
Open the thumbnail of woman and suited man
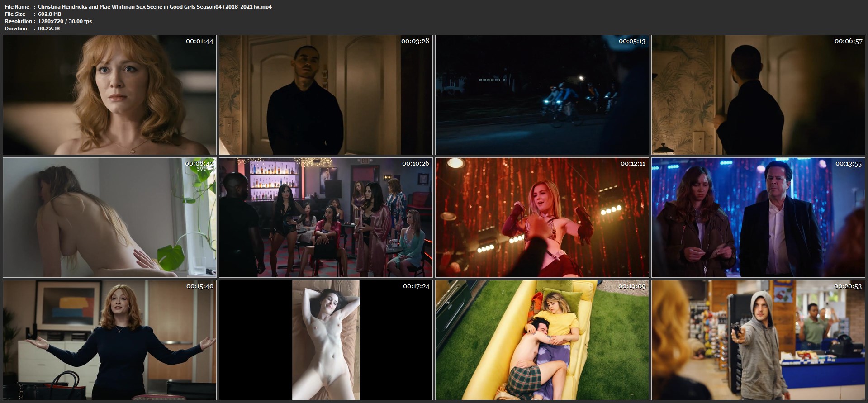pos(758,218)
